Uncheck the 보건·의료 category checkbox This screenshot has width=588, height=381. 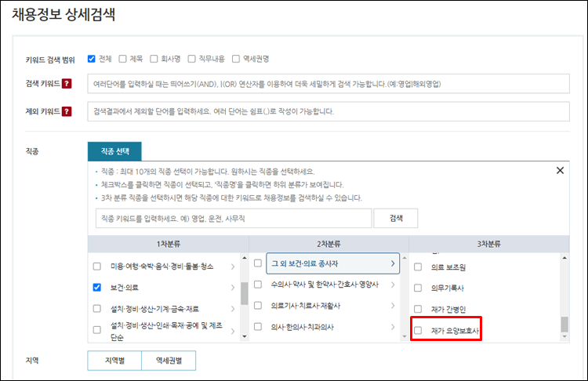pyautogui.click(x=96, y=288)
